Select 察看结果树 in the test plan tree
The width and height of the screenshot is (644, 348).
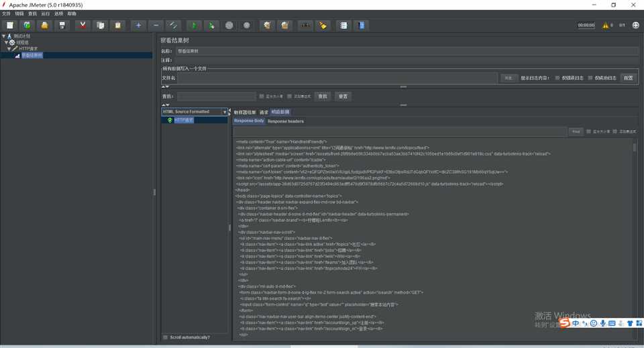[x=32, y=55]
